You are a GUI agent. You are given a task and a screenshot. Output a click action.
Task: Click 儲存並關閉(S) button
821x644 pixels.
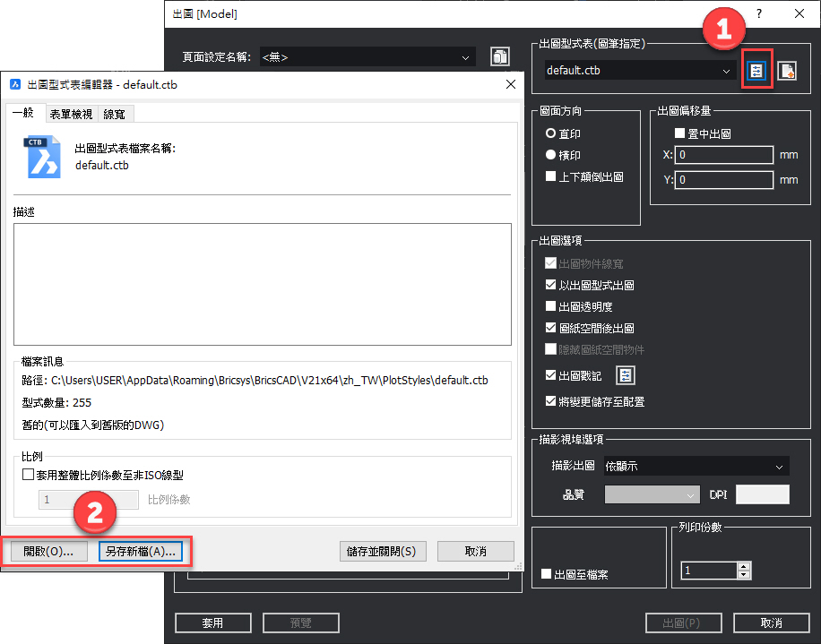click(x=382, y=552)
